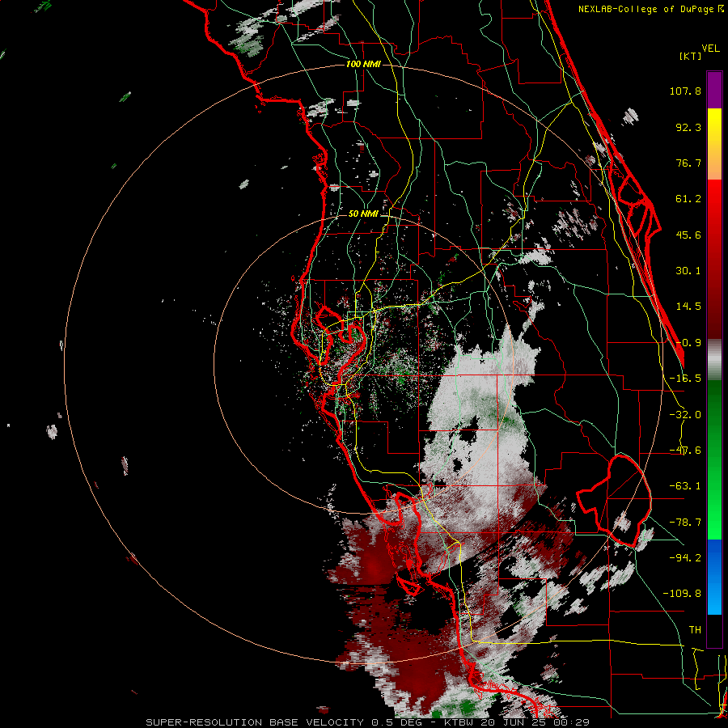The height and width of the screenshot is (728, 728).
Task: Click the -109.8 velocity scale value
Action: (x=682, y=594)
